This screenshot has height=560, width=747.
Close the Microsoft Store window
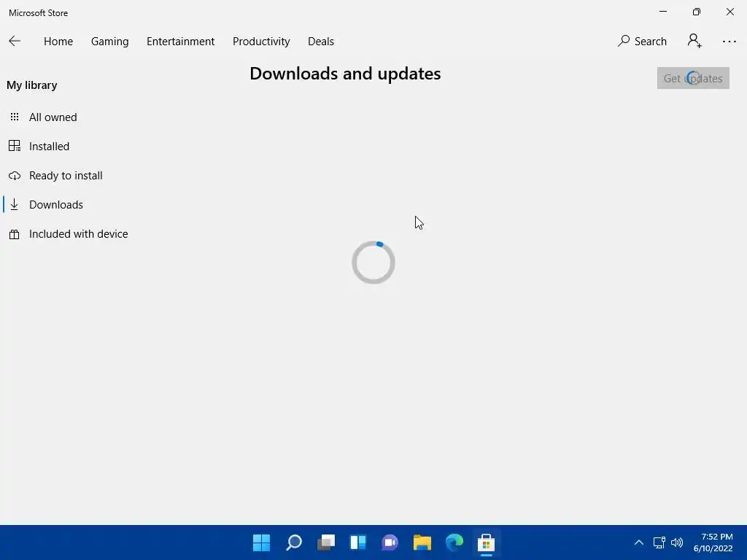point(729,12)
